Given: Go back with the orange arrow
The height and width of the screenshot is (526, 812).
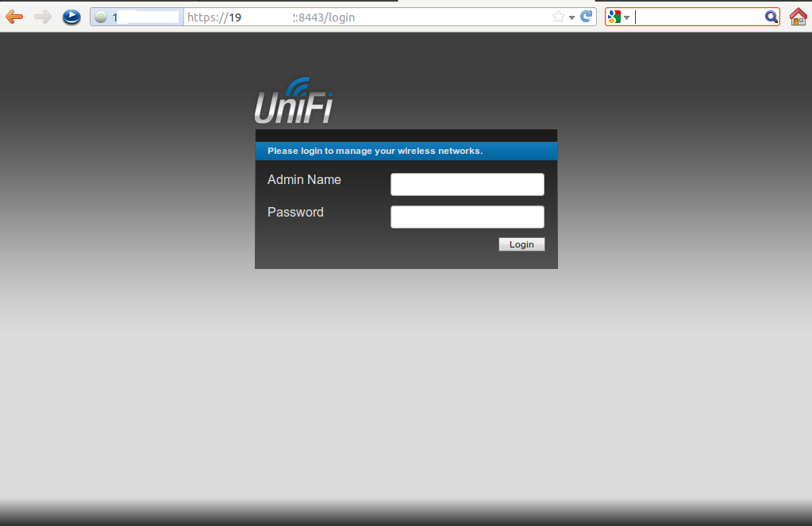Looking at the screenshot, I should (x=14, y=17).
